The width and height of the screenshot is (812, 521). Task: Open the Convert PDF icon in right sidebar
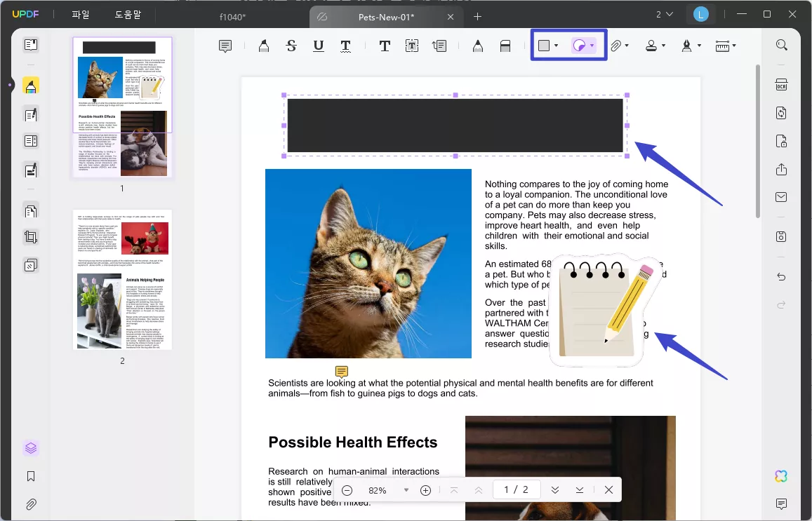(x=781, y=113)
